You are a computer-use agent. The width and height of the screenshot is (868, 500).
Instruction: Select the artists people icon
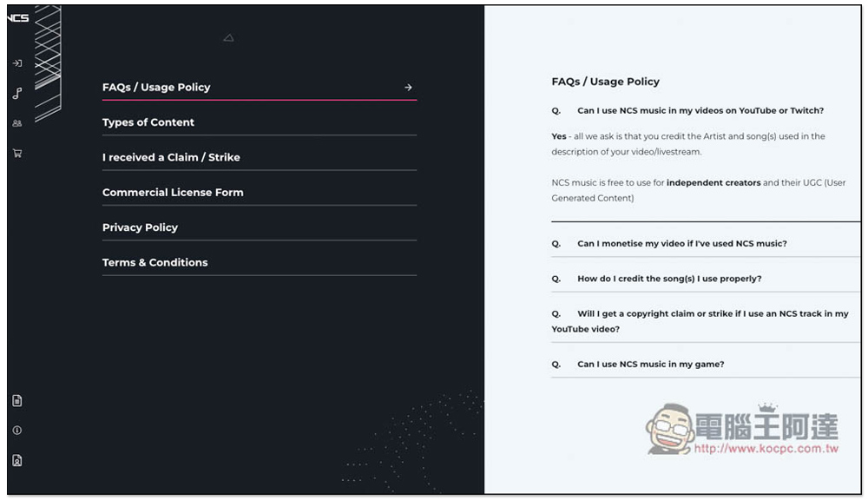pyautogui.click(x=17, y=123)
